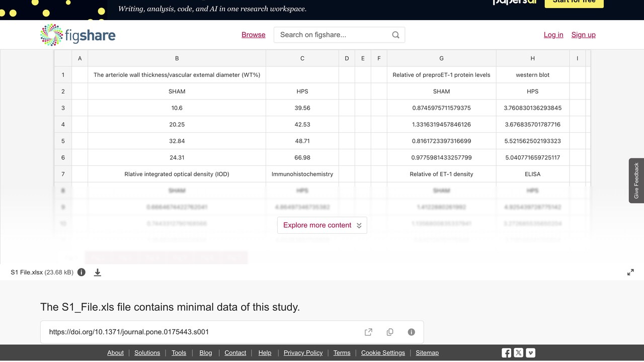
Task: Open Blog footer link
Action: (x=206, y=353)
